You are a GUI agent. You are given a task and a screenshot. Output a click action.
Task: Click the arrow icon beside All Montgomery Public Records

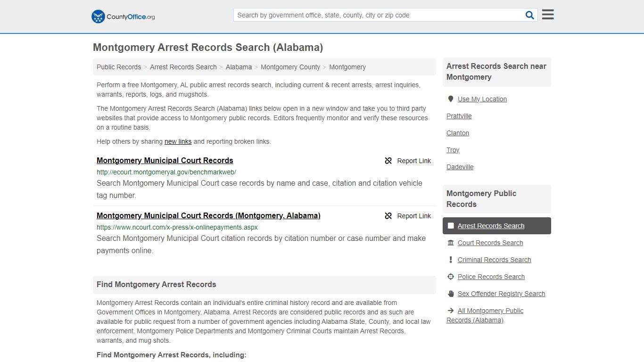point(451,311)
